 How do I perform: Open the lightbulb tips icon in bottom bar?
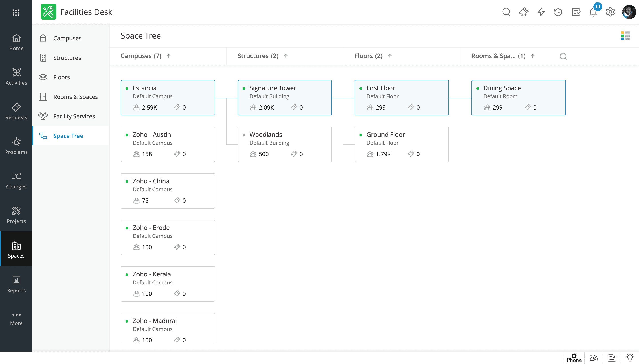630,358
